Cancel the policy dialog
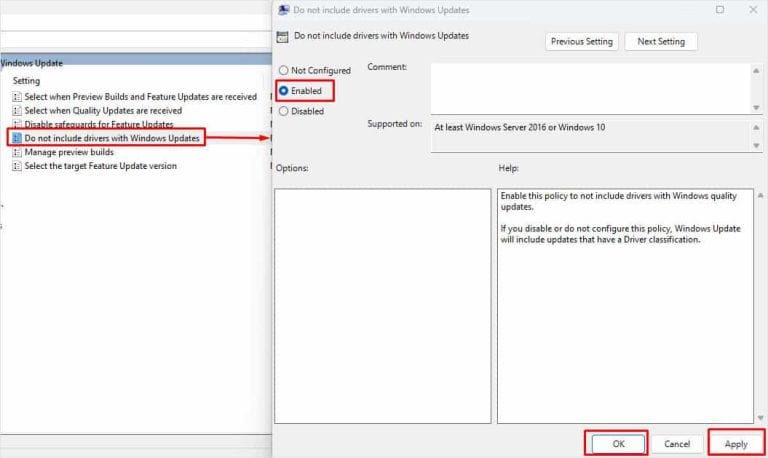The width and height of the screenshot is (768, 458). pyautogui.click(x=677, y=443)
